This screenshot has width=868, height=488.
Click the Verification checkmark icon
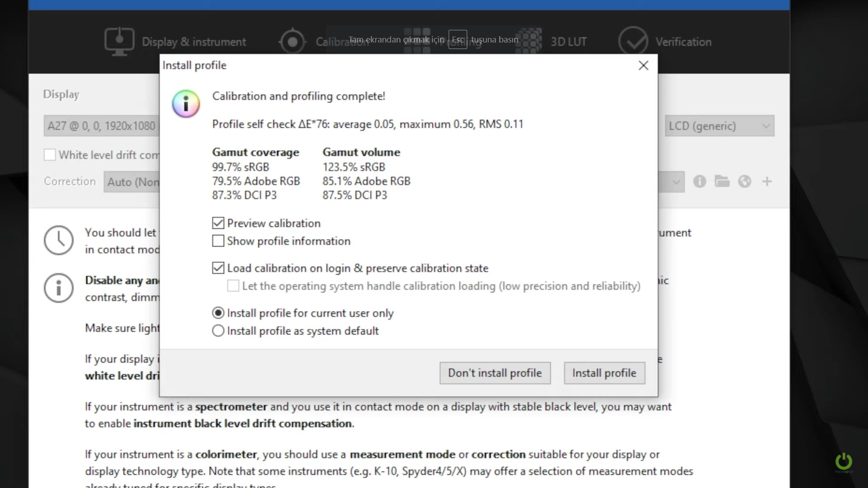[633, 42]
